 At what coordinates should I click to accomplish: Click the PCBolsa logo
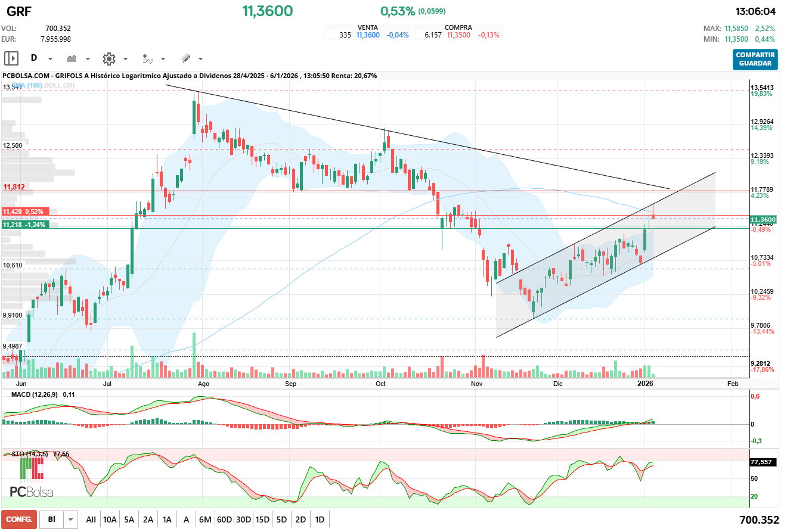click(32, 480)
